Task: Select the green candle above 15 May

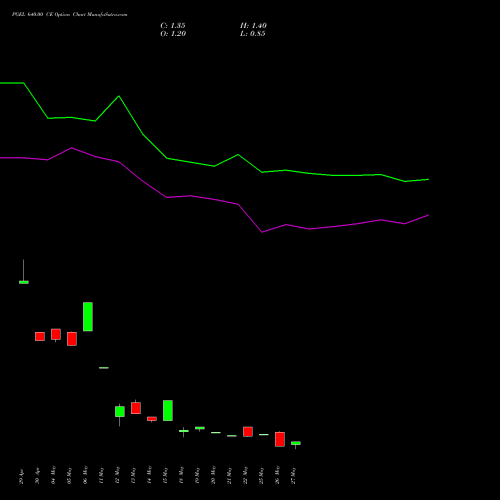Action: (x=168, y=410)
